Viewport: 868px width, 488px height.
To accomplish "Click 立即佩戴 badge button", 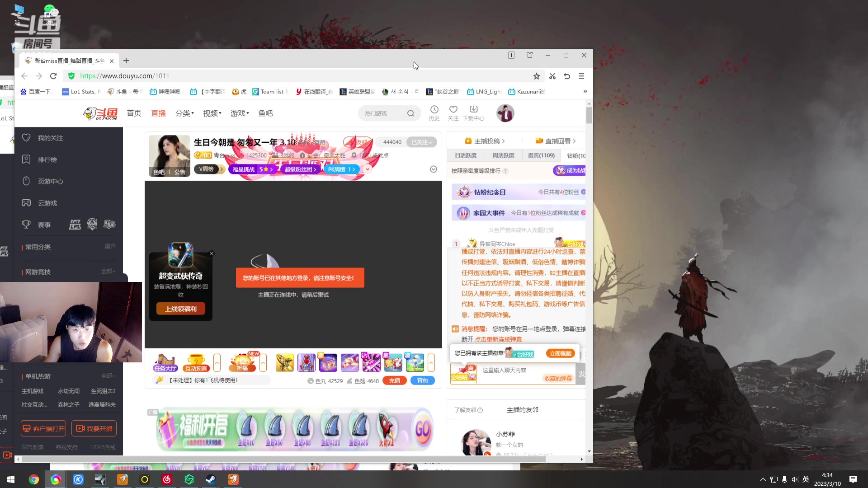I will 561,354.
